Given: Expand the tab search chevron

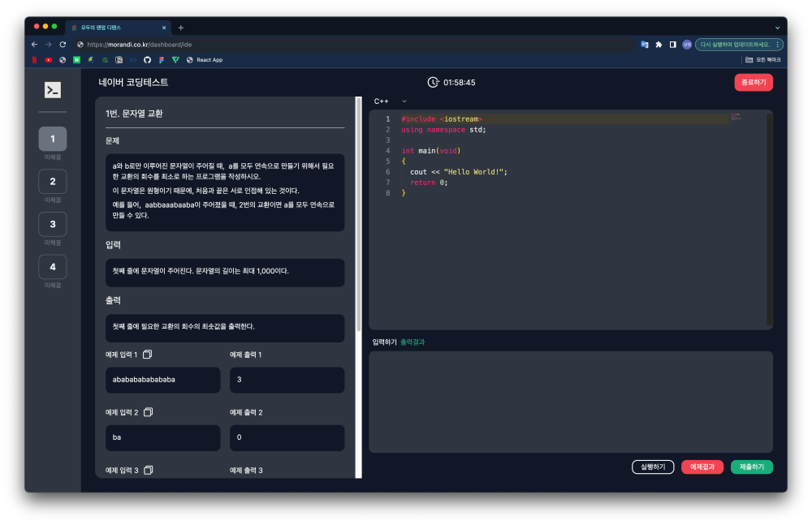Looking at the screenshot, I should pyautogui.click(x=777, y=27).
